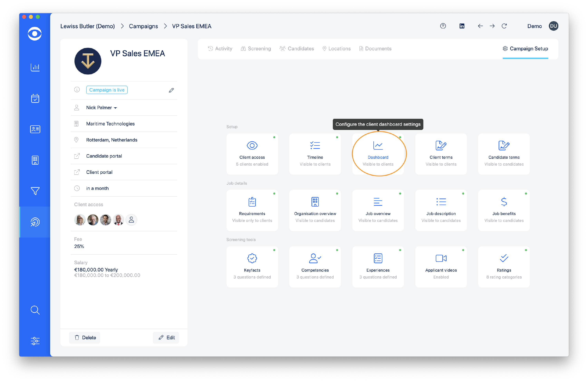Viewport: 588px width, 382px height.
Task: Add a client via the empty avatar icon
Action: point(131,220)
